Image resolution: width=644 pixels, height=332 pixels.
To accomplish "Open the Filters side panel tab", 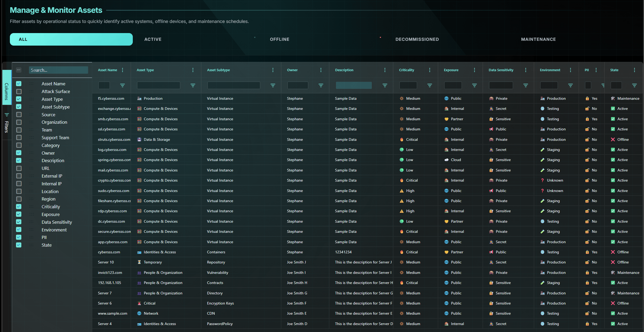I will 7,123.
